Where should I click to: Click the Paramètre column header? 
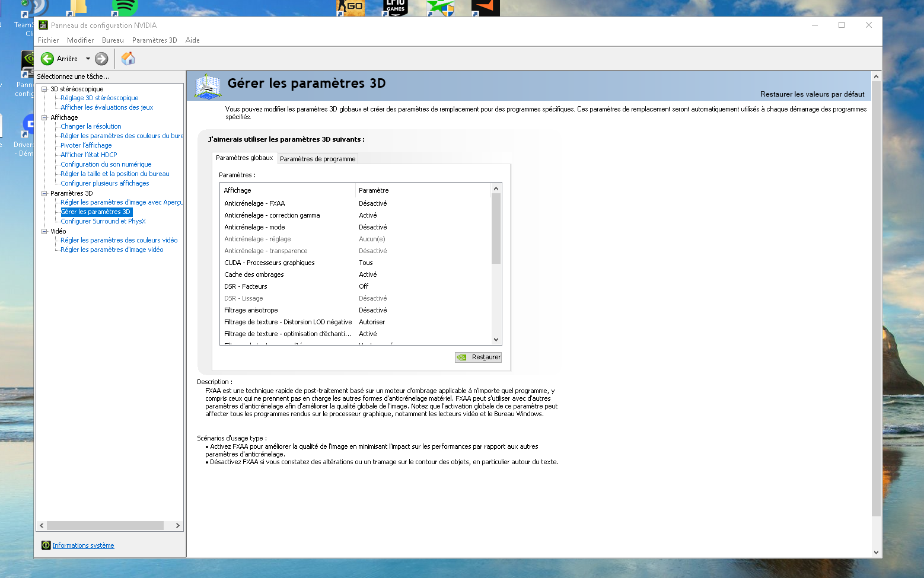tap(423, 190)
